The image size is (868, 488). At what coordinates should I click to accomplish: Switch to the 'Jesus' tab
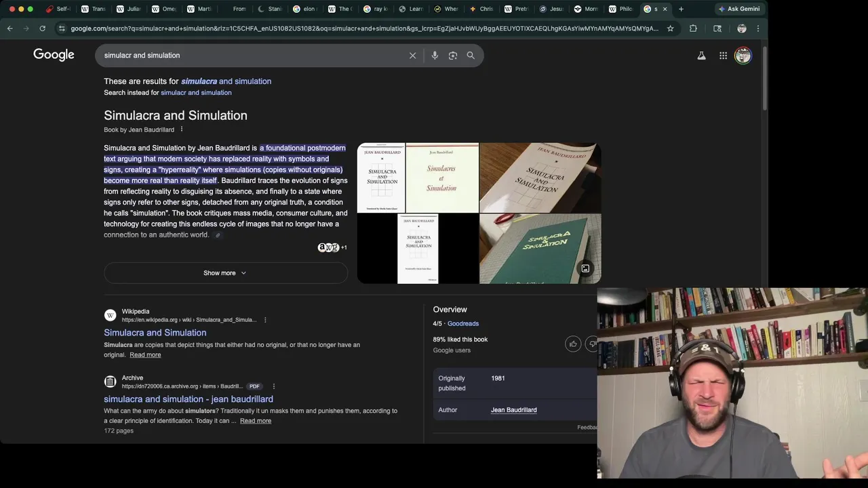pos(551,9)
